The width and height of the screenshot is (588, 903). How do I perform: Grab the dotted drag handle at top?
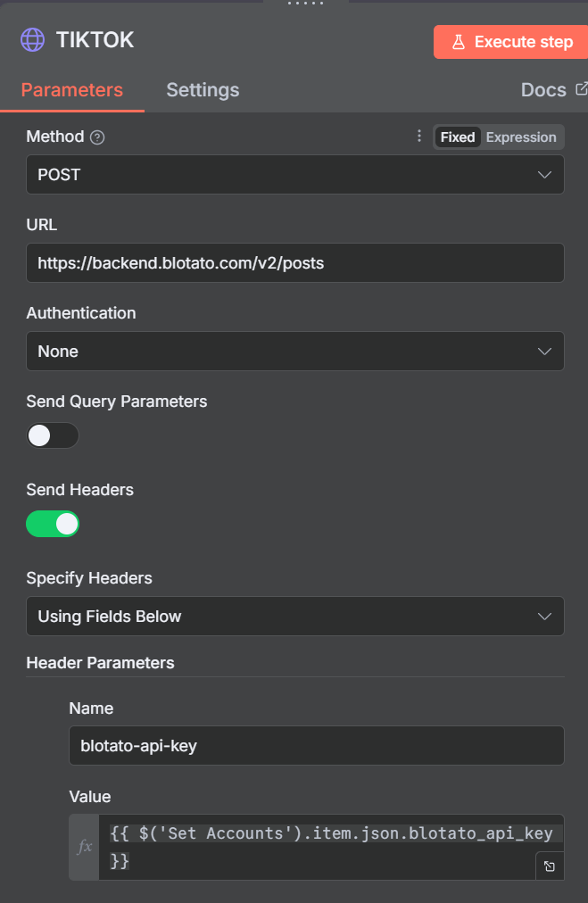[305, 4]
